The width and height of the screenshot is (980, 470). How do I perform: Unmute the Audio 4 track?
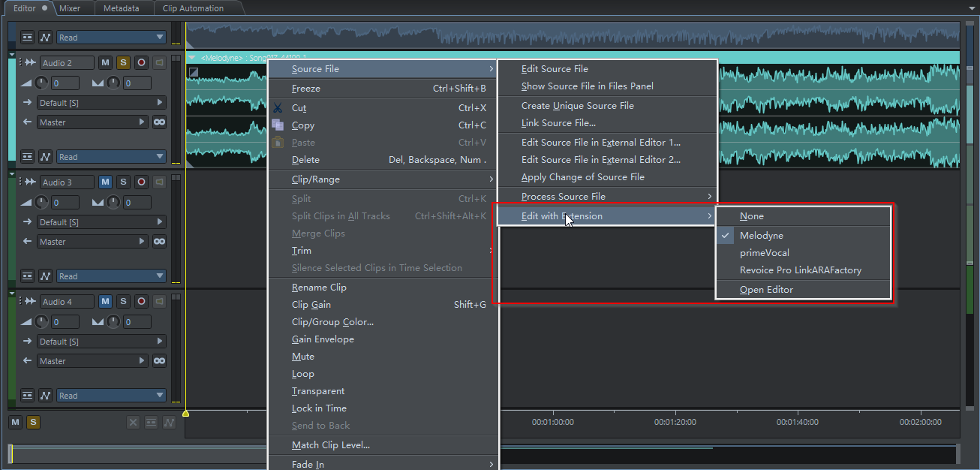[x=105, y=302]
